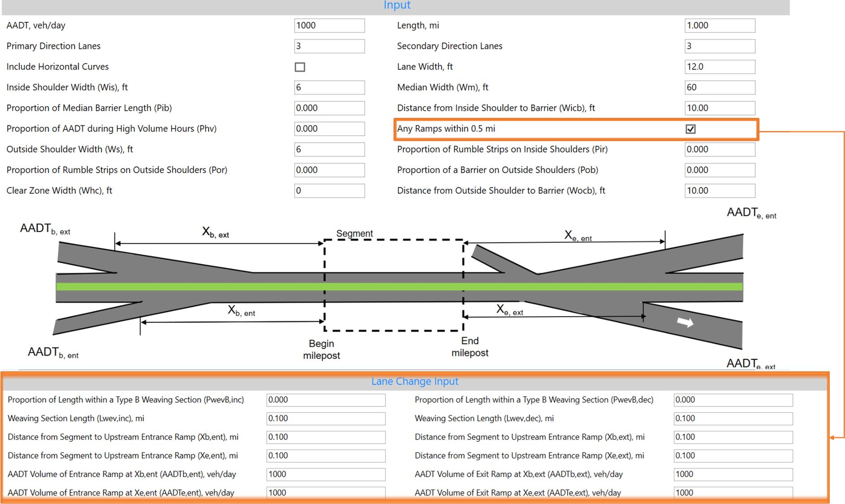Select the Weaving Section Length (Lwev,dec) field
Viewport: 845px width, 504px height.
(733, 418)
